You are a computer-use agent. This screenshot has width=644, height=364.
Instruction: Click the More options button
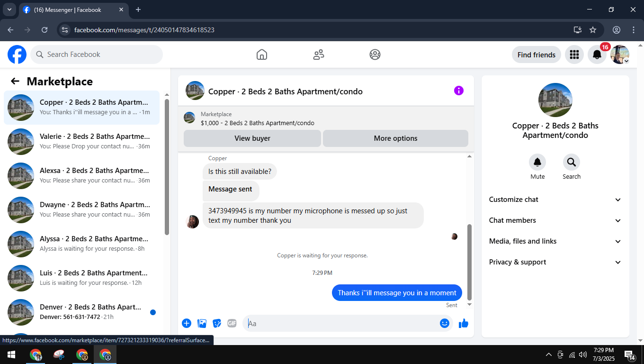pos(395,138)
